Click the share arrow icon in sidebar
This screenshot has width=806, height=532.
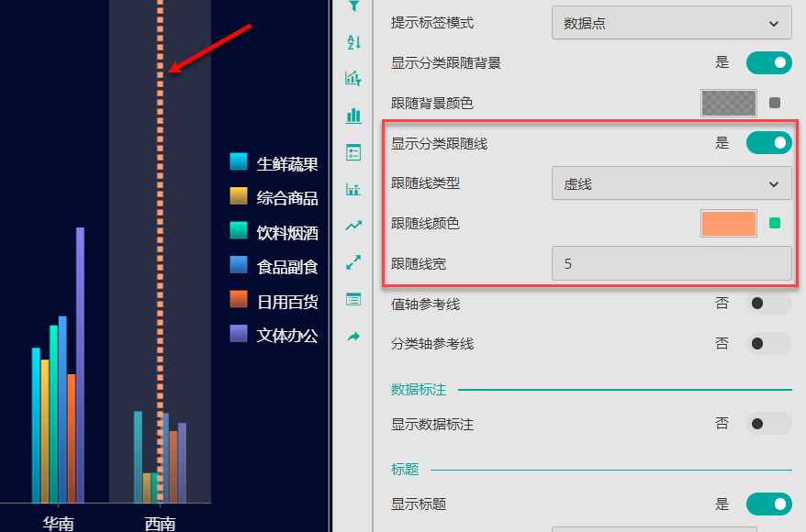(353, 337)
